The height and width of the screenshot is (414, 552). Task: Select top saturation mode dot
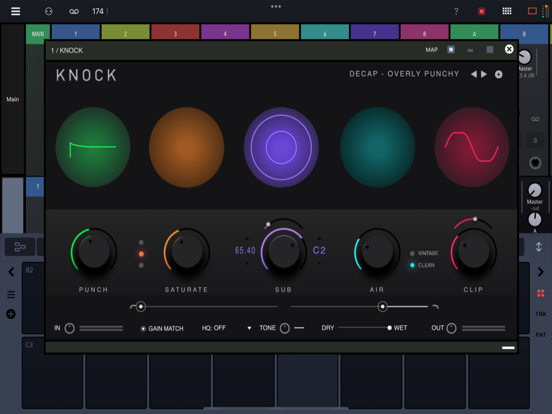141,243
